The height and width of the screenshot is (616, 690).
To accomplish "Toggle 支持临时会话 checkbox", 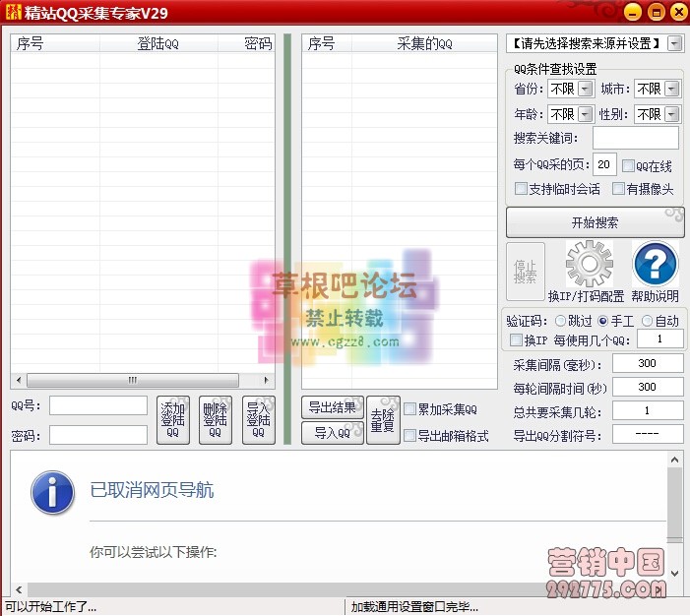I will click(x=521, y=189).
